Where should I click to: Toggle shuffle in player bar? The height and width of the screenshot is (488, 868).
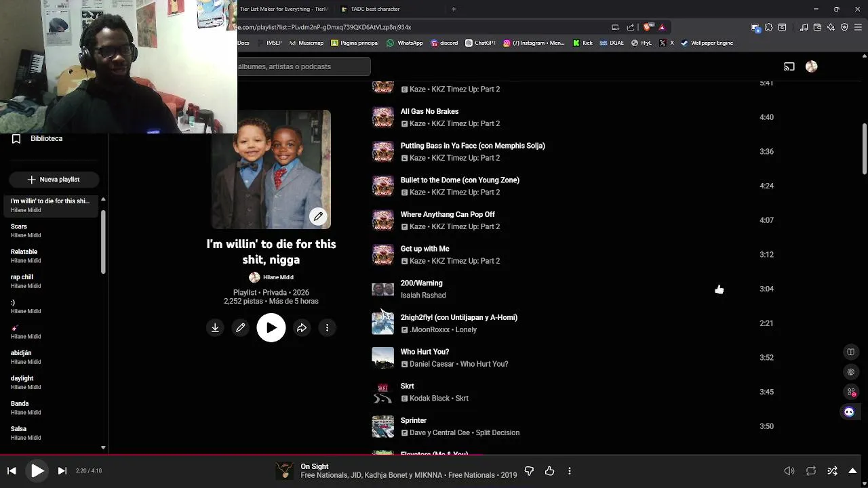click(x=832, y=470)
